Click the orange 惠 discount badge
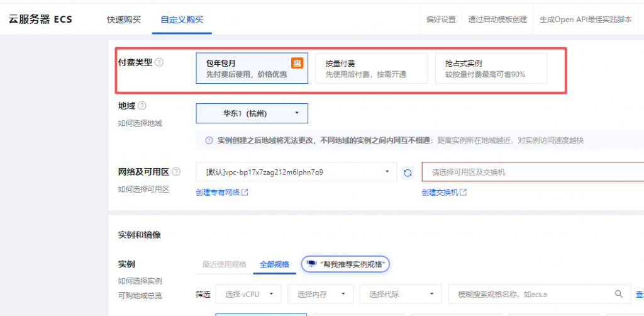644x316 pixels. 296,63
